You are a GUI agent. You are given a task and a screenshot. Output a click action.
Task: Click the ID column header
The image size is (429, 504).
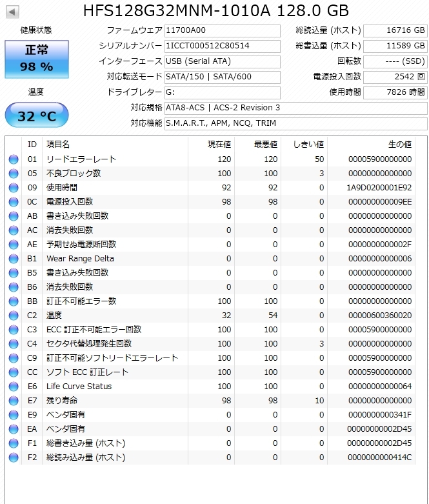click(32, 145)
